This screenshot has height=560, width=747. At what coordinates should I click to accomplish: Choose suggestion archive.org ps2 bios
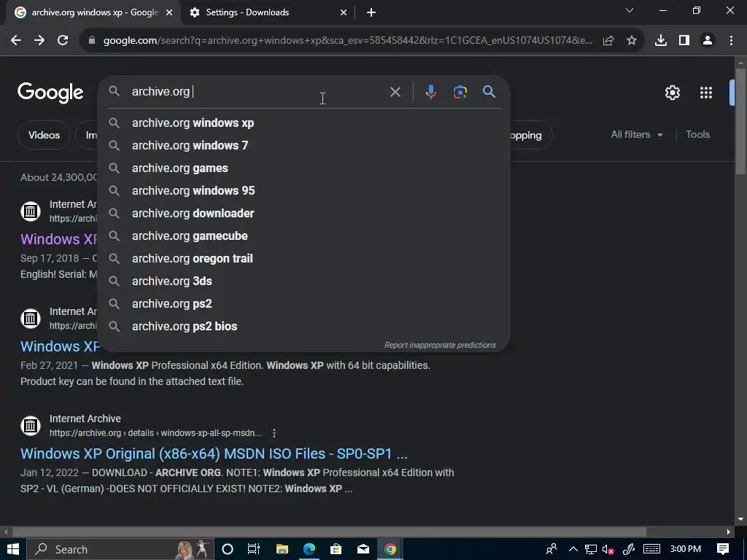(x=303, y=326)
